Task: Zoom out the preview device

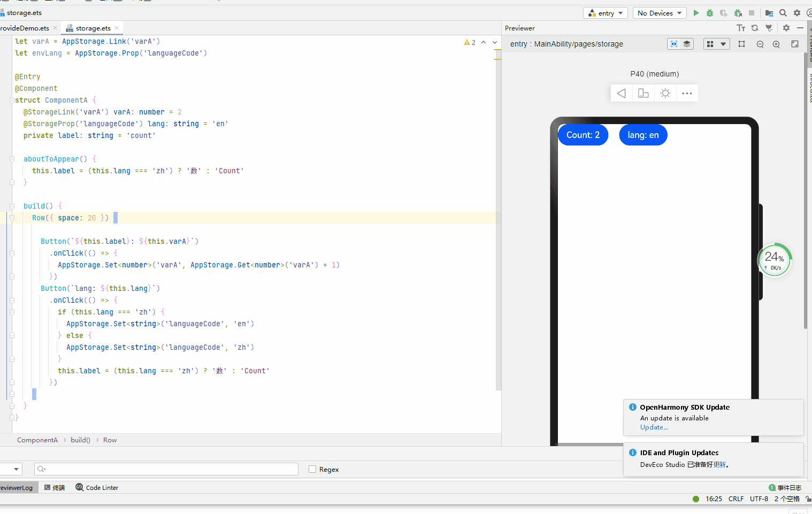Action: pyautogui.click(x=760, y=44)
